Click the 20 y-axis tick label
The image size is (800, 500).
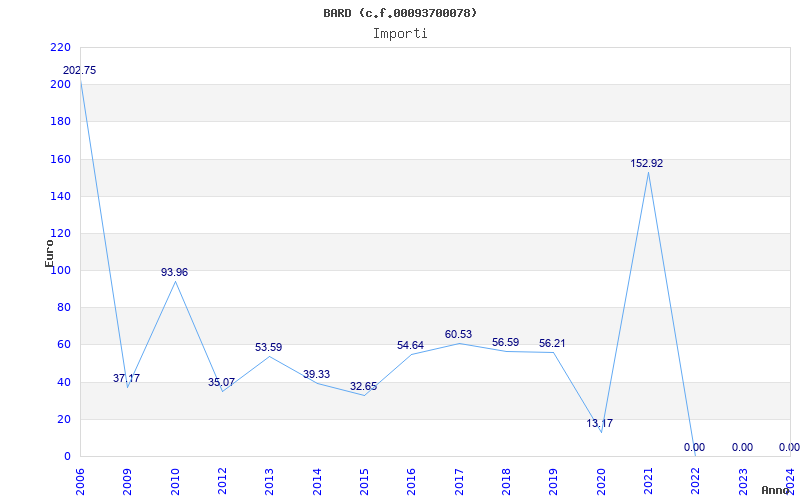coord(63,419)
